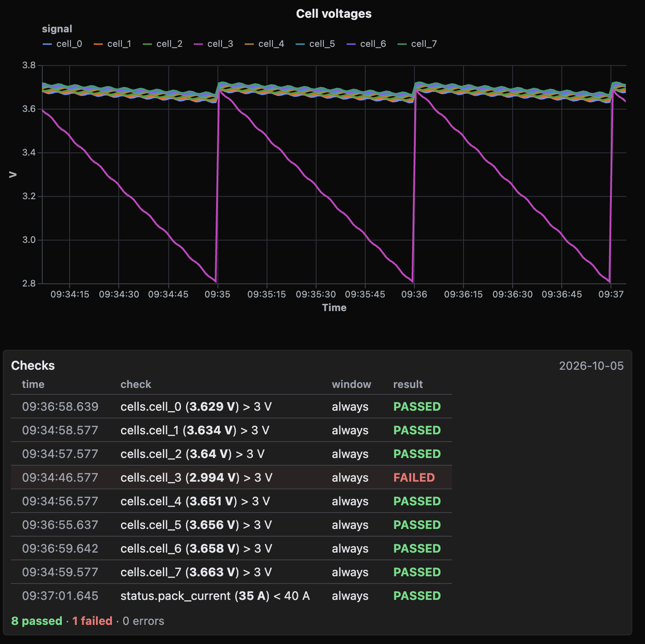Viewport: 645px width, 644px height.
Task: Click the "8 passed" summary count
Action: (x=37, y=621)
